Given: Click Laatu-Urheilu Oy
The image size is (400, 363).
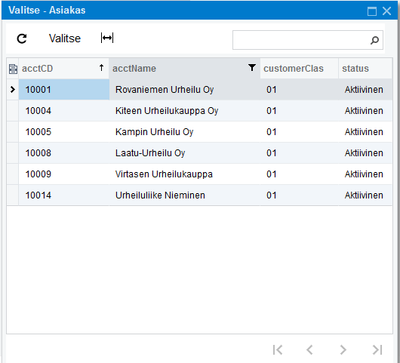Looking at the screenshot, I should pos(150,153).
